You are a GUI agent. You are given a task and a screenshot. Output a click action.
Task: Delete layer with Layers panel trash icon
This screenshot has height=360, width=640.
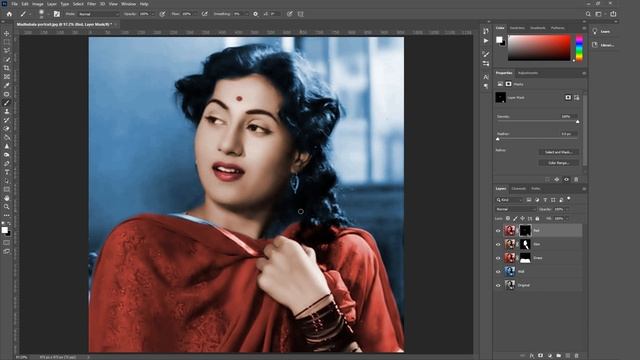(576, 356)
